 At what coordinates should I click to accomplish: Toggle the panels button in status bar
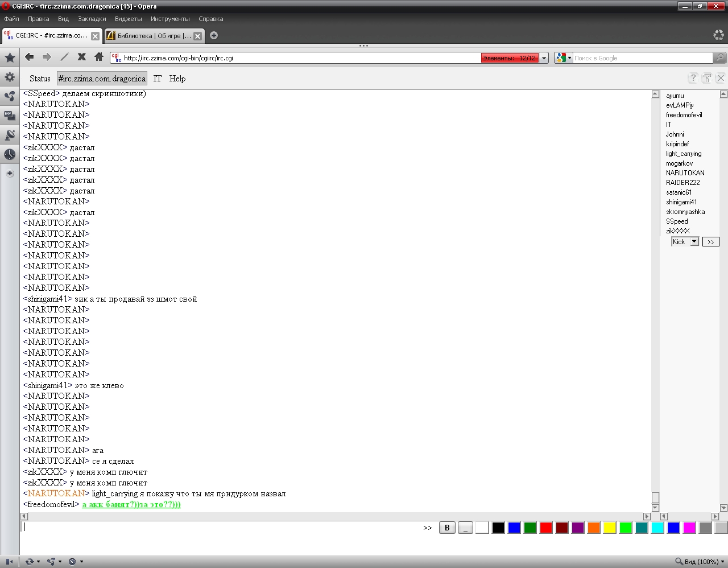tap(9, 562)
